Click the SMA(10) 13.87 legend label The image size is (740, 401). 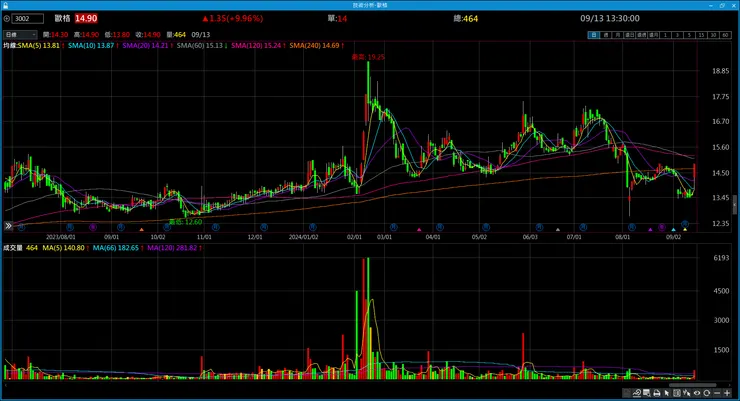click(91, 45)
